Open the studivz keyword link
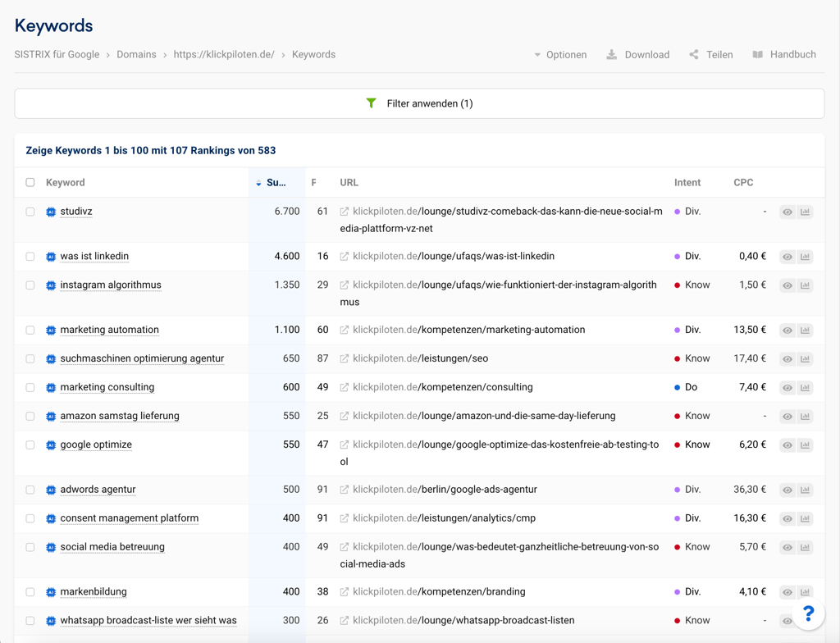 click(x=76, y=212)
